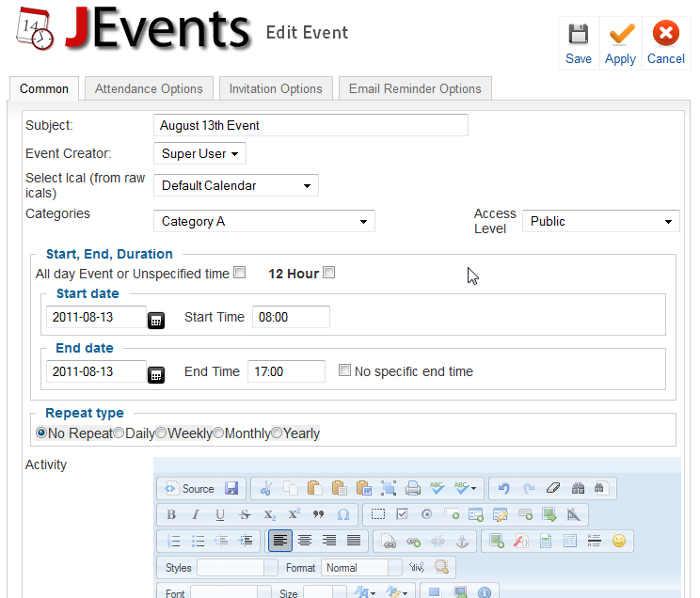Toggle Bold formatting in editor

tap(171, 514)
